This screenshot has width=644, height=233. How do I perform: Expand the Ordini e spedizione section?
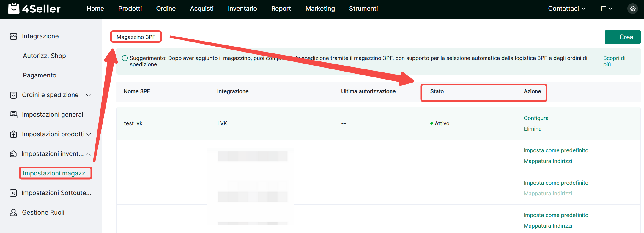pos(88,95)
